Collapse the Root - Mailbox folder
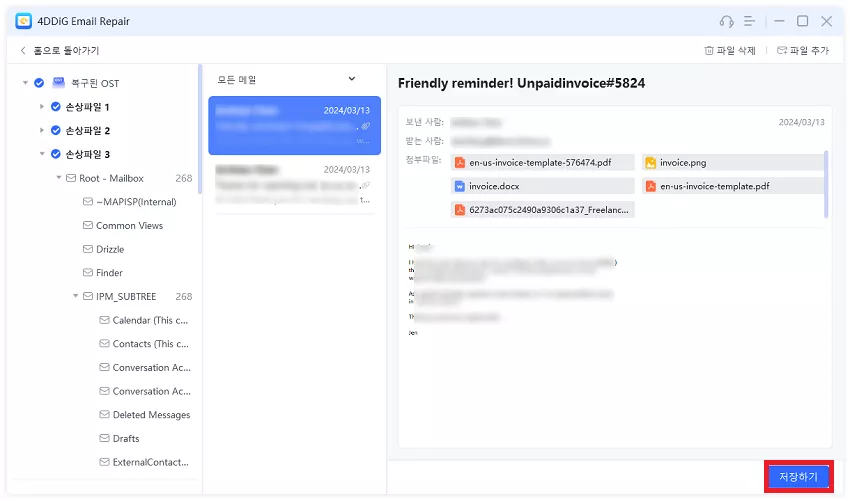Viewport: 850px width, 501px height. (59, 178)
